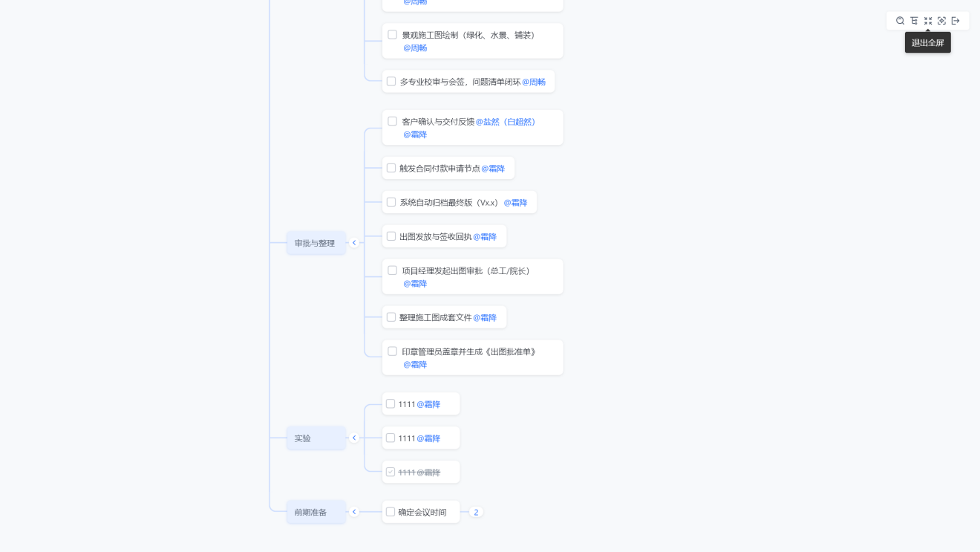Mark 出图发放与签收回执 as done
980x552 pixels.
[x=391, y=236]
